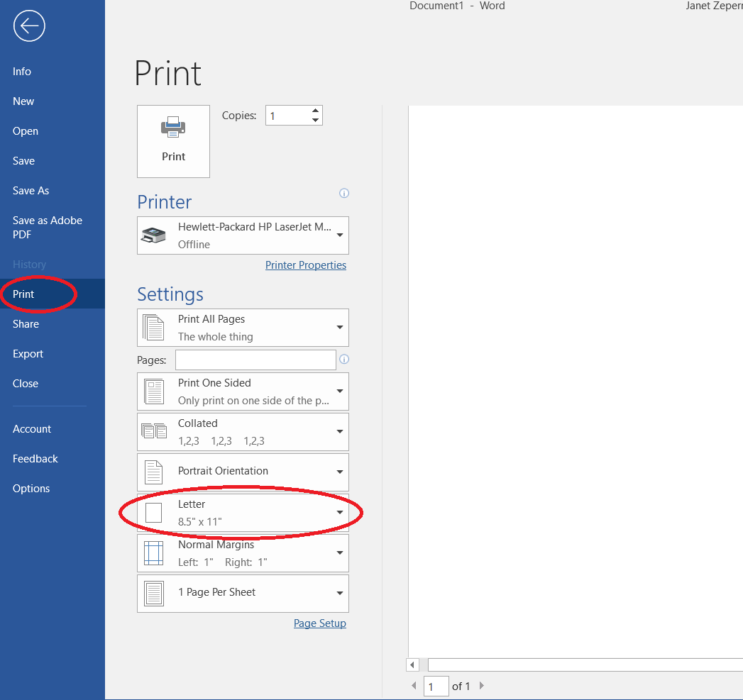Click the back arrow to exit Print view
The width and height of the screenshot is (743, 700).
(x=28, y=26)
